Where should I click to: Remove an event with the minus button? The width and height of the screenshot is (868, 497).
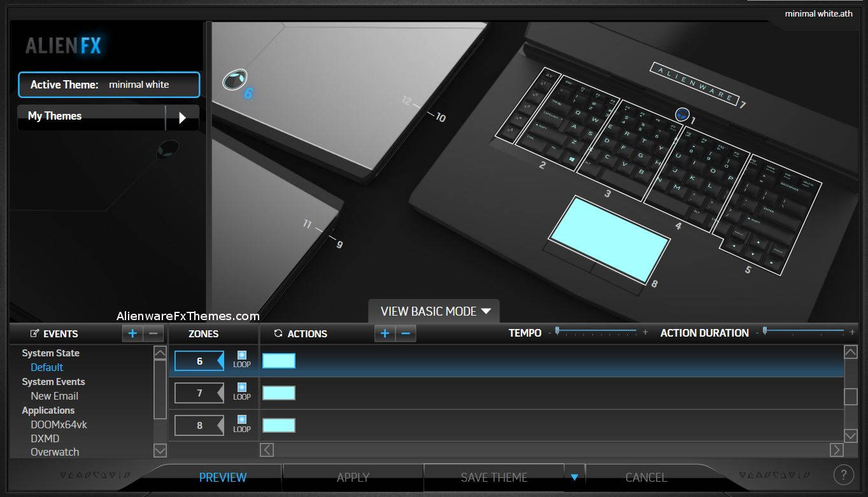tap(153, 333)
